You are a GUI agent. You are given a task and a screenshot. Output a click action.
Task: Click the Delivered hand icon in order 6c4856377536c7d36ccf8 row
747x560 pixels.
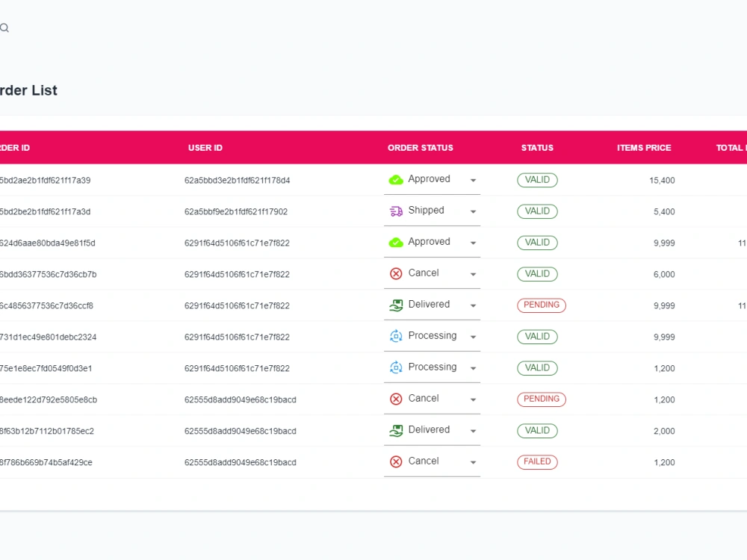point(396,305)
